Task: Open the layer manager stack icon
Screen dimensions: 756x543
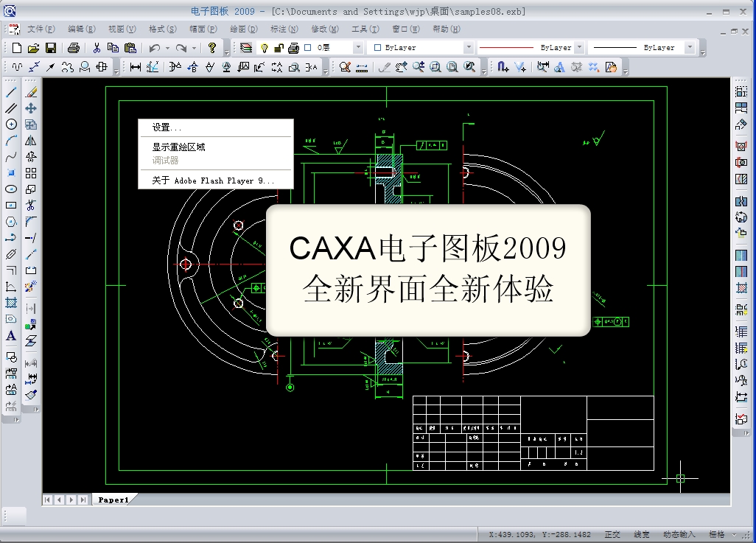Action: 246,48
